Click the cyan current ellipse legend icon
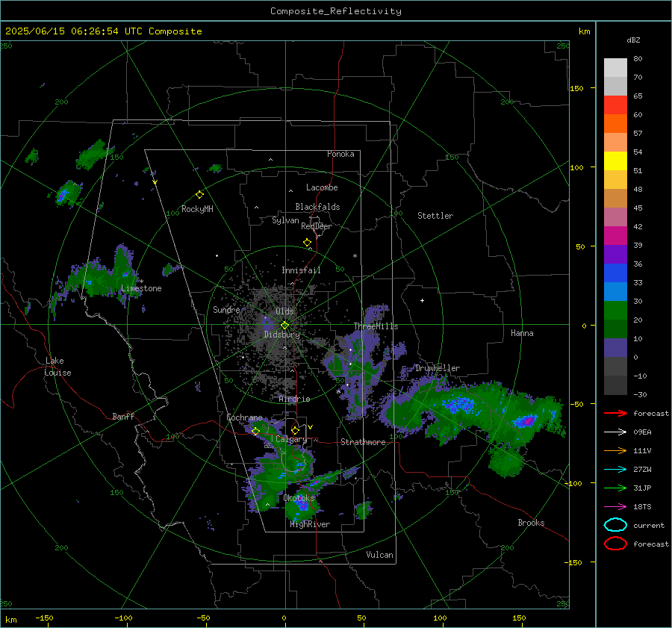 pyautogui.click(x=615, y=525)
